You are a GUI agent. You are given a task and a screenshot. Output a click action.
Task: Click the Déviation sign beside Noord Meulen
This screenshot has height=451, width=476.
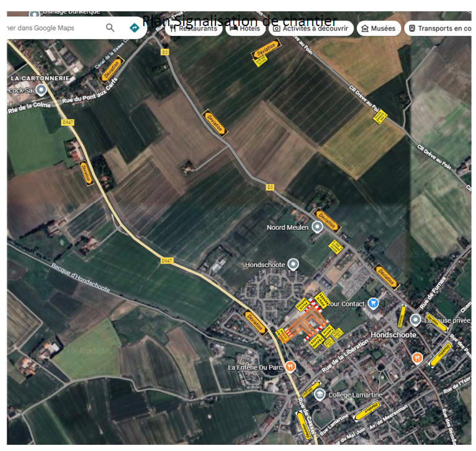(326, 219)
